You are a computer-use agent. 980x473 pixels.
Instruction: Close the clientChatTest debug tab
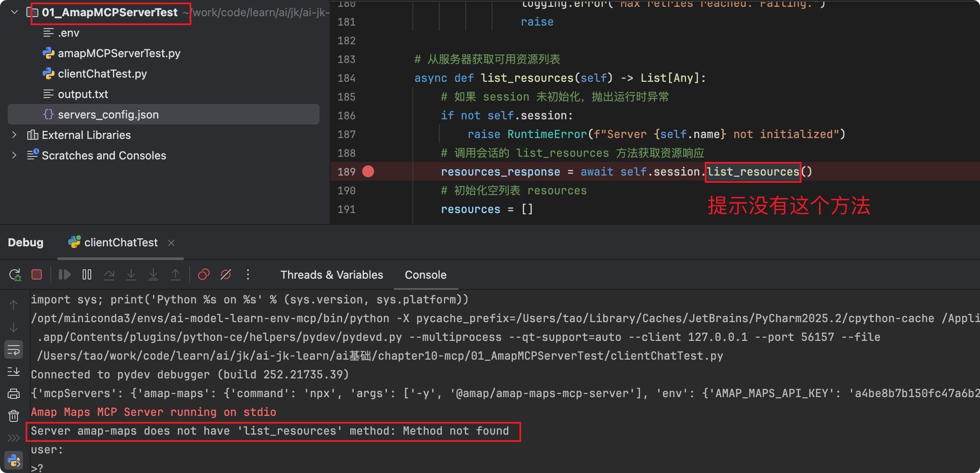[171, 243]
